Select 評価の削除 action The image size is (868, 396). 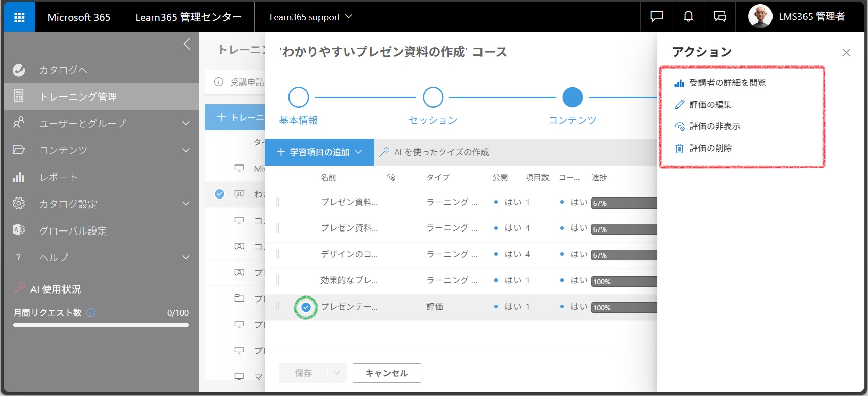[710, 148]
